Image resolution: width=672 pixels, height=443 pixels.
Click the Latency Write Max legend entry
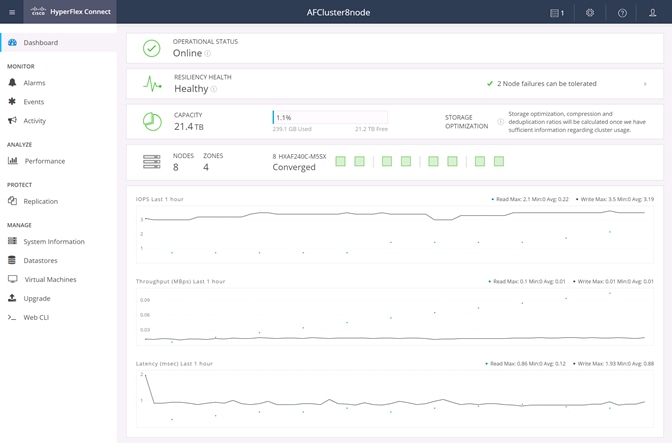pos(613,364)
